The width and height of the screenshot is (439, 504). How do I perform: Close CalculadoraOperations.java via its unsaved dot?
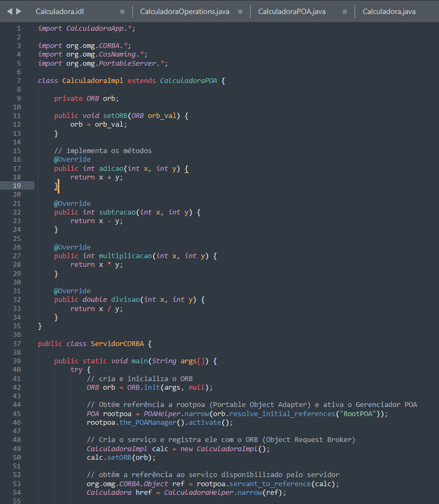(x=240, y=11)
